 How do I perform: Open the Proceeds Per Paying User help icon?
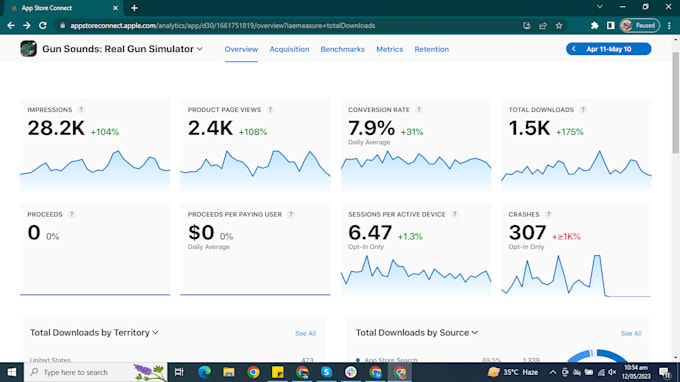(291, 214)
